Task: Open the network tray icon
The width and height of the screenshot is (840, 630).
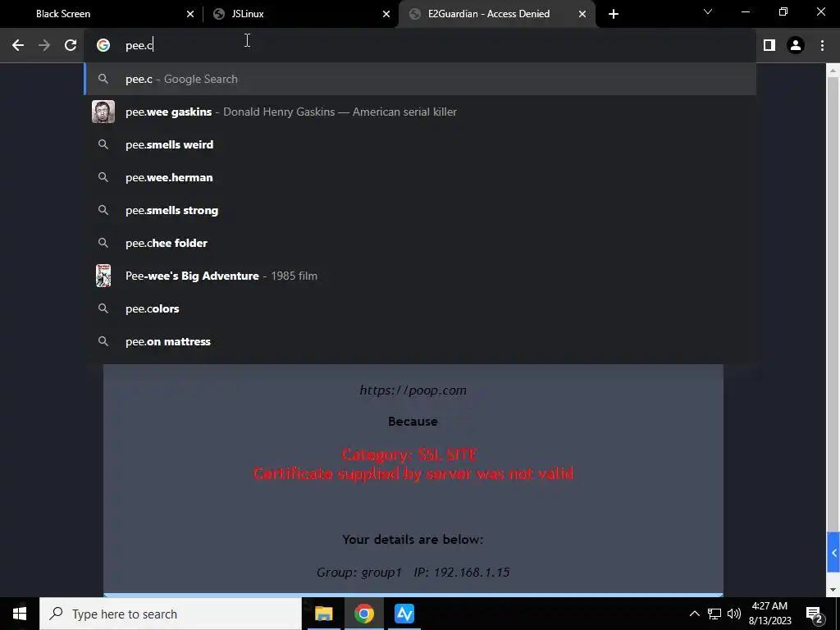Action: (x=714, y=614)
